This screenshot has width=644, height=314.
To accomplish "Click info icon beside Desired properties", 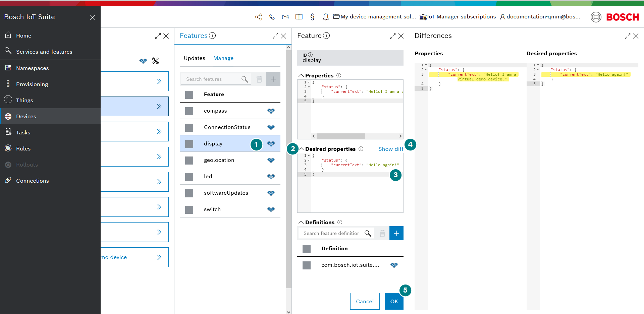I will click(x=361, y=149).
